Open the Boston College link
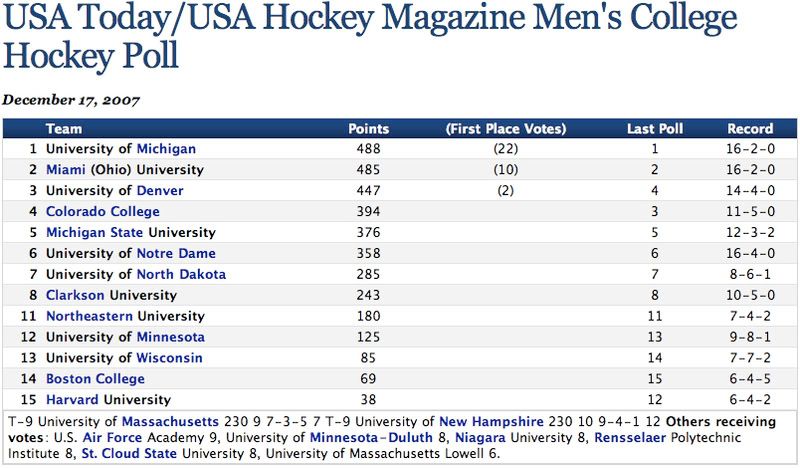800x468 pixels. [95, 380]
